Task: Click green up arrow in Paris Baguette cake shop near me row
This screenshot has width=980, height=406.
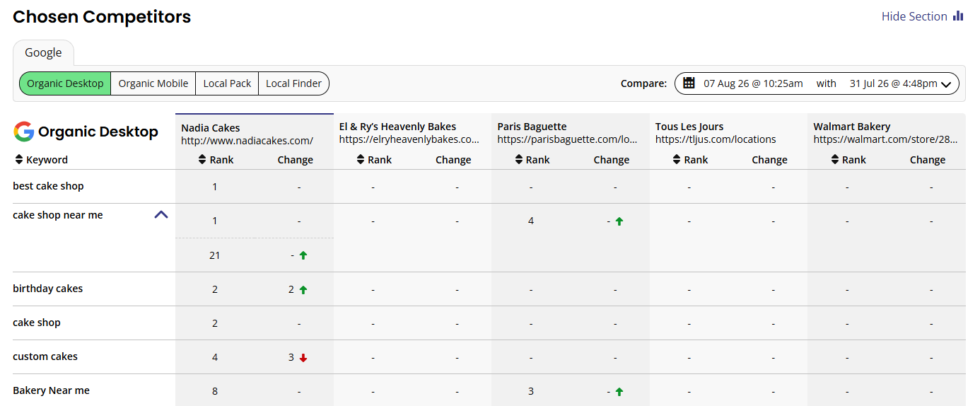Action: [619, 221]
